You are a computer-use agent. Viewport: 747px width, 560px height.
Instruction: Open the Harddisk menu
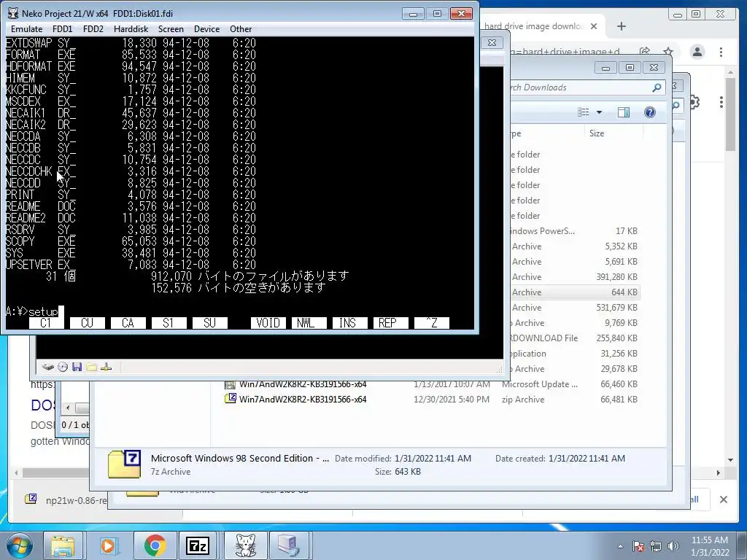[131, 29]
